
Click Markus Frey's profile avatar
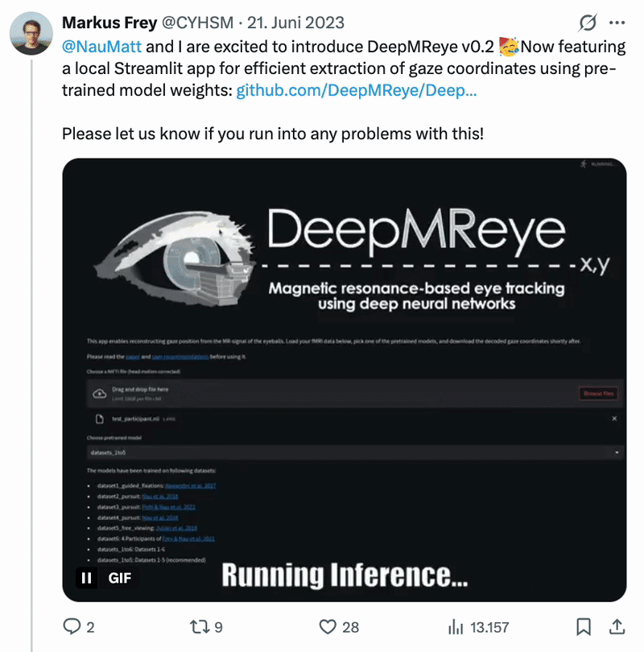(31, 31)
